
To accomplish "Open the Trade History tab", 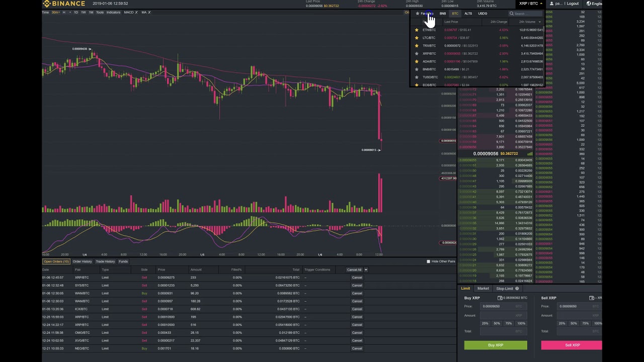I will click(105, 261).
